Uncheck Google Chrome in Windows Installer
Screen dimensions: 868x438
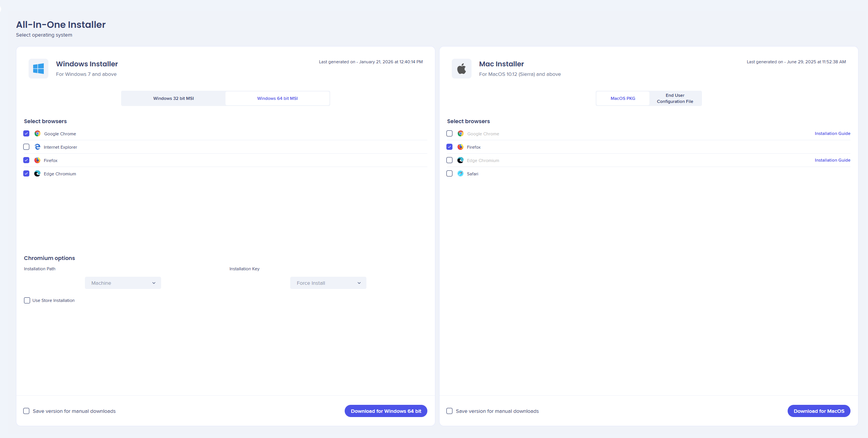[26, 133]
